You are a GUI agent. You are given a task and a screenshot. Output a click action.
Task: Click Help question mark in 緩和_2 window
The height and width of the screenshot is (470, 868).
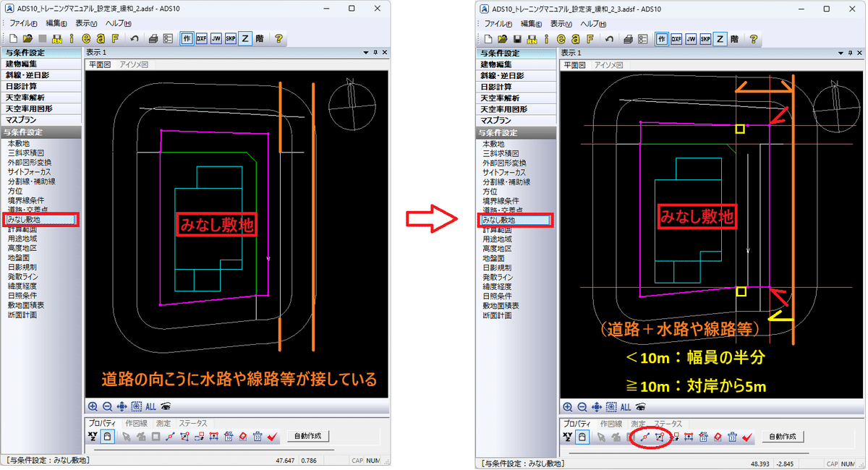click(278, 38)
